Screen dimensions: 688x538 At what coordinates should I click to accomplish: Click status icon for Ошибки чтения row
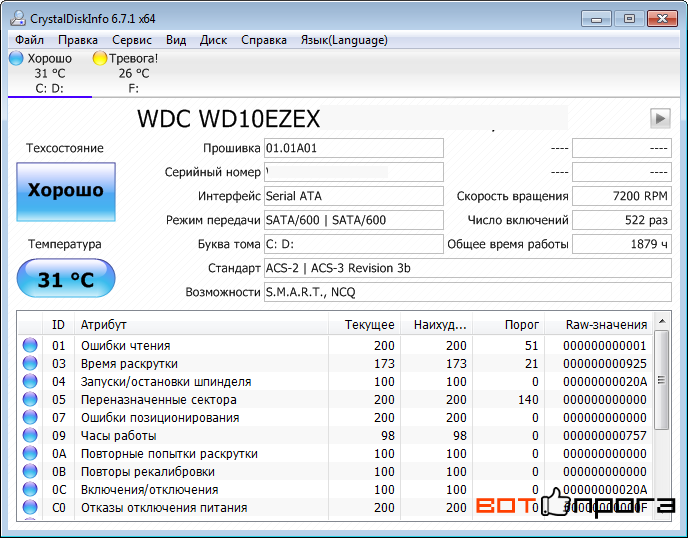(x=30, y=345)
